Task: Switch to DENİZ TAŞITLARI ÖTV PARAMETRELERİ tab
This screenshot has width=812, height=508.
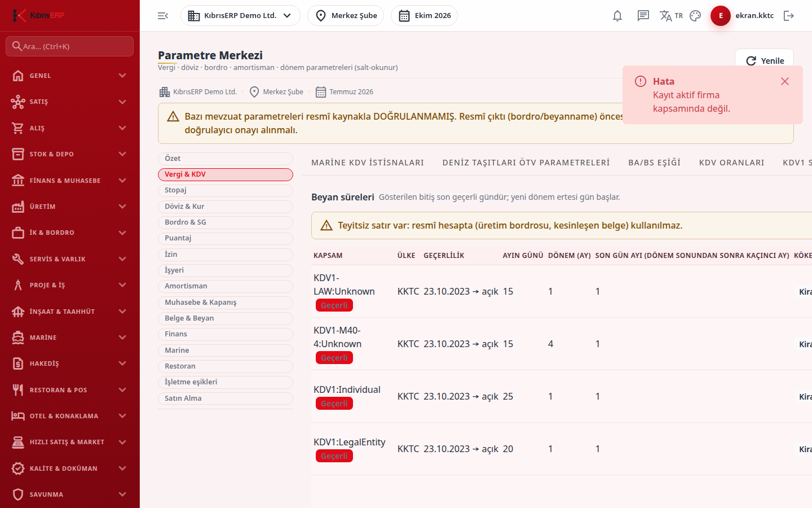Action: 526,163
